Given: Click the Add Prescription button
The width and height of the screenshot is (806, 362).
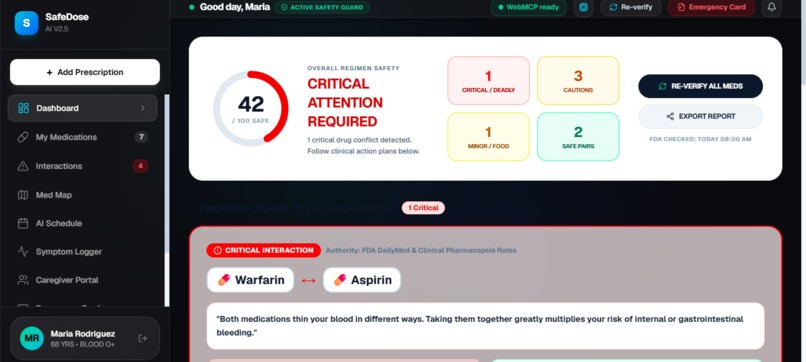Looking at the screenshot, I should pos(85,72).
